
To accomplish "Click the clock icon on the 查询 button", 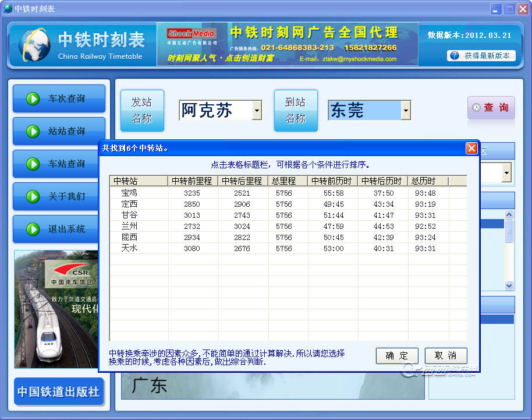I will pyautogui.click(x=476, y=107).
